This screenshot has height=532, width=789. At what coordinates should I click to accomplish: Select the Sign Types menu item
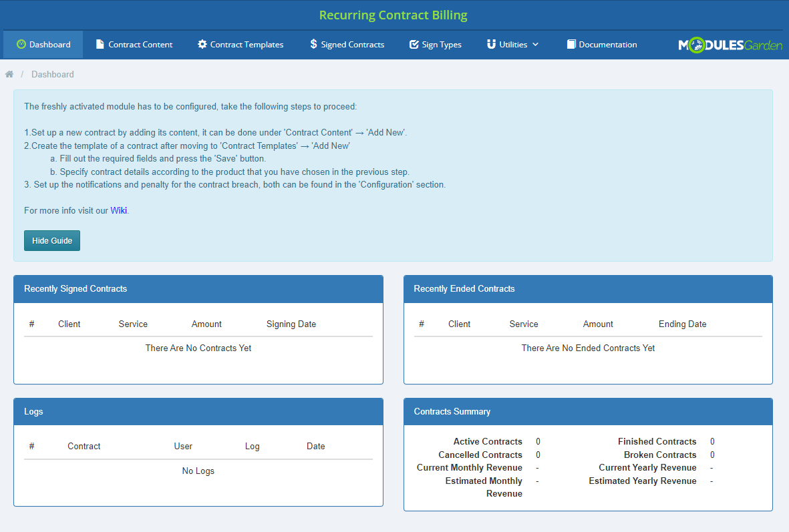pyautogui.click(x=436, y=44)
